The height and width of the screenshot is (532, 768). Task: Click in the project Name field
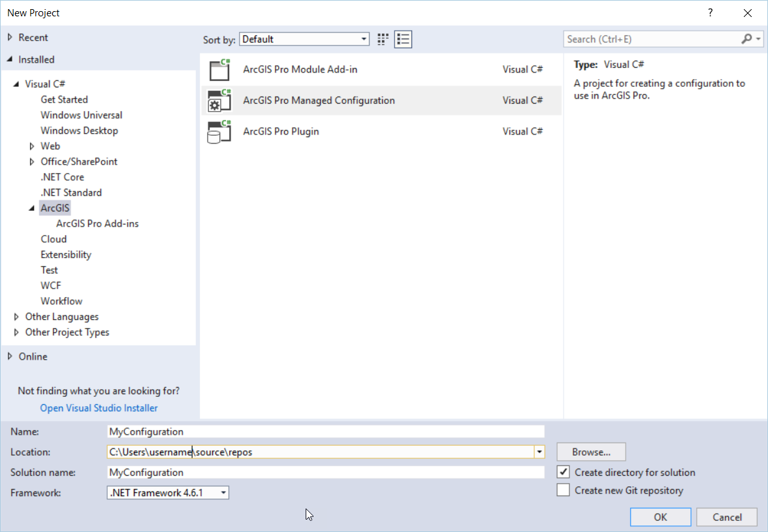pos(326,431)
